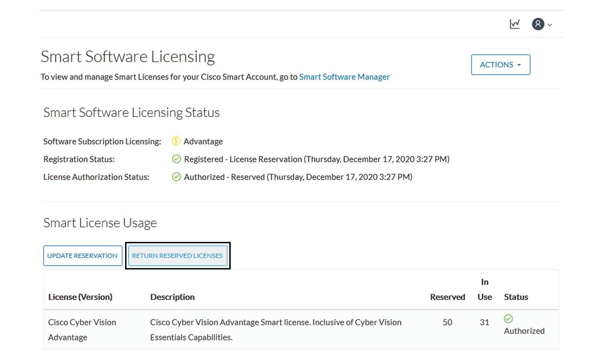Click the License Authorization Status label
This screenshot has height=364, width=603.
click(x=96, y=177)
